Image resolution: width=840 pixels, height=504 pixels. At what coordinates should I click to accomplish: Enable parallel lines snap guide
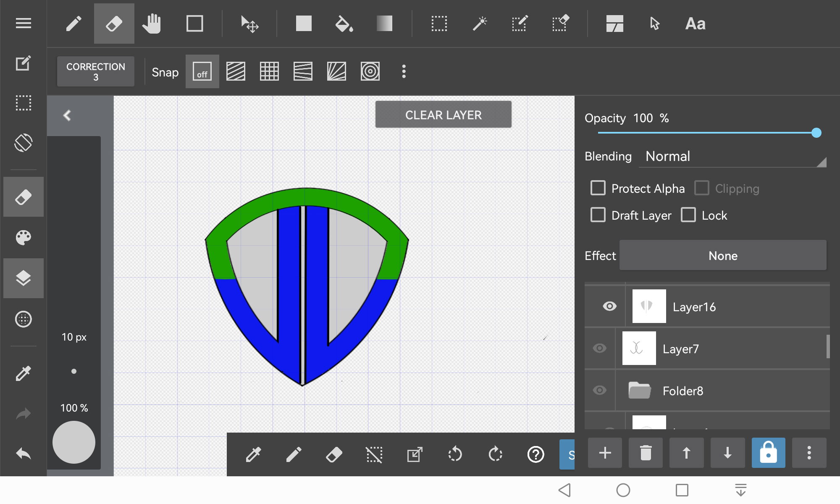[236, 71]
